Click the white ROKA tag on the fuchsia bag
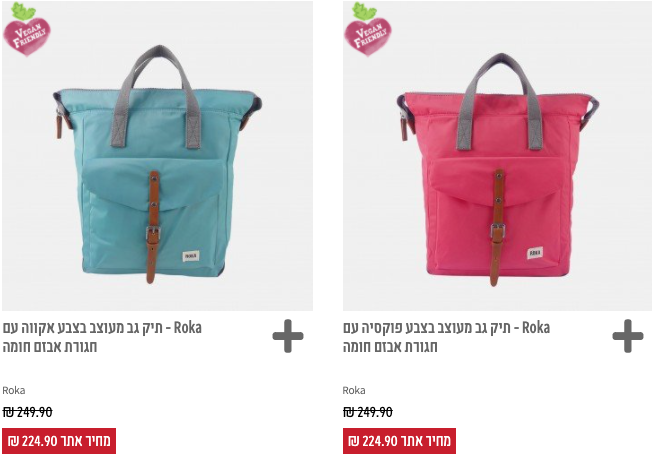The image size is (652, 472). (x=535, y=252)
